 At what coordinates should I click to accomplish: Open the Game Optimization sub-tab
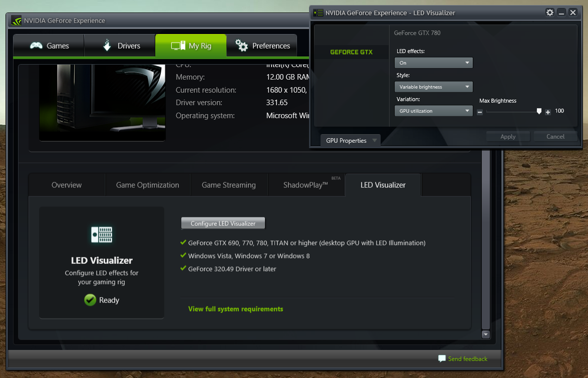coord(148,185)
